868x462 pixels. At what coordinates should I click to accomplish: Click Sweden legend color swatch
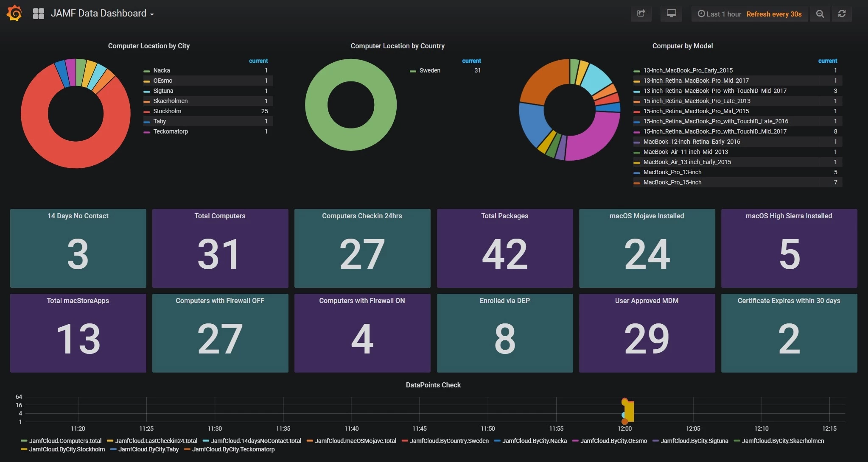tap(413, 71)
